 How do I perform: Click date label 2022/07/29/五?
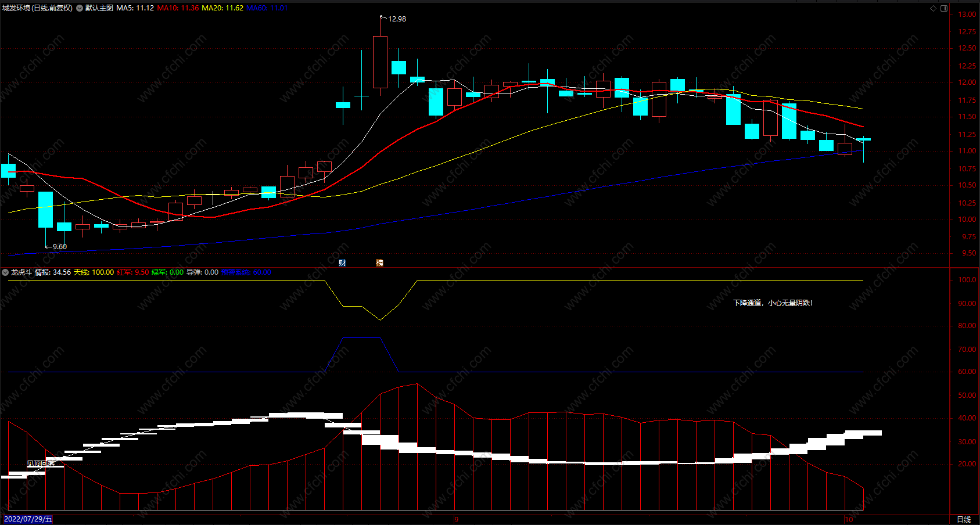(x=28, y=519)
